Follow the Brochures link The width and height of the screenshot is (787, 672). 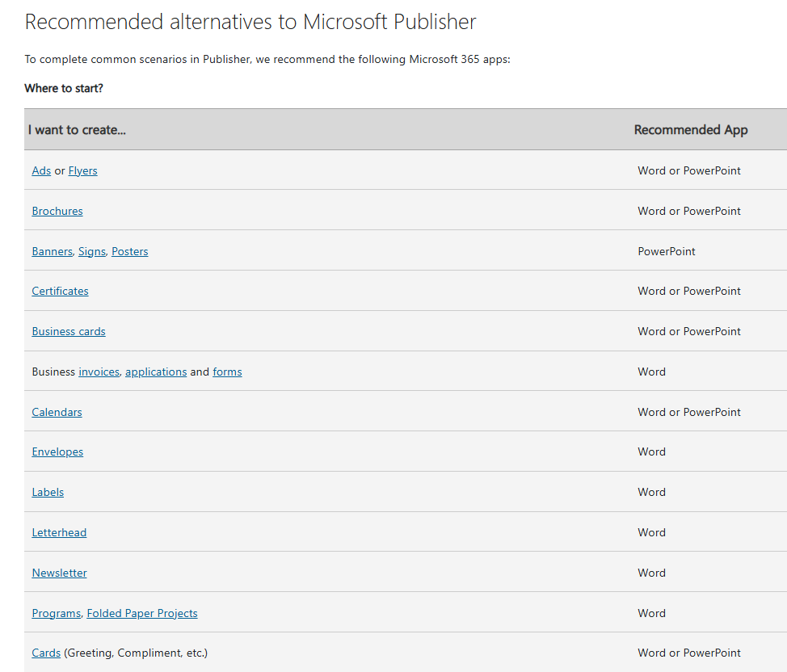click(57, 211)
